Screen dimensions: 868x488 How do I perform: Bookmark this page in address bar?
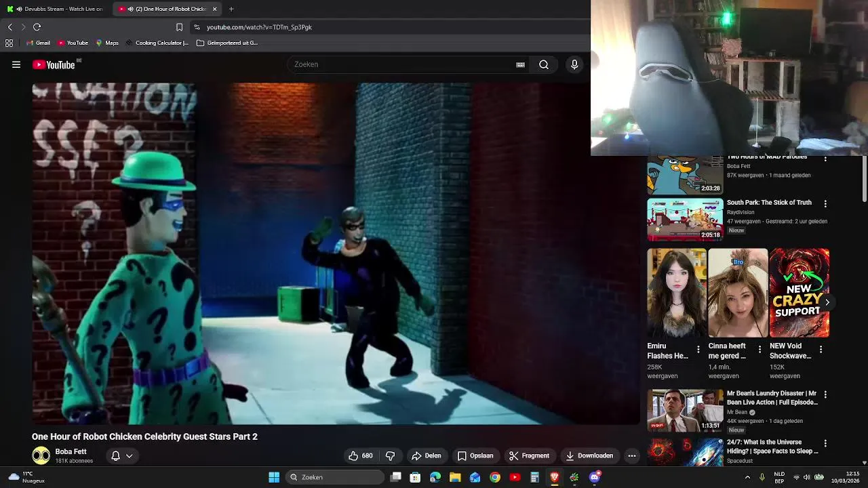point(179,27)
